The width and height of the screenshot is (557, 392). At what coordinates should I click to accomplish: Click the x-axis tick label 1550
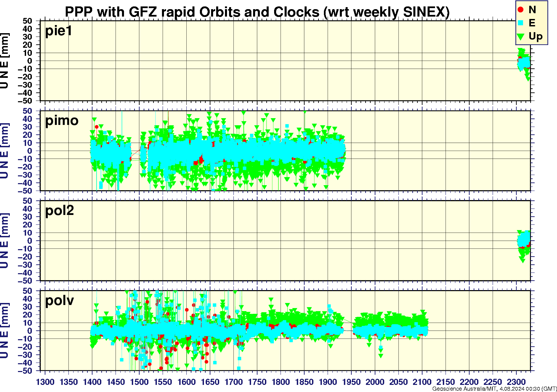[x=163, y=382]
